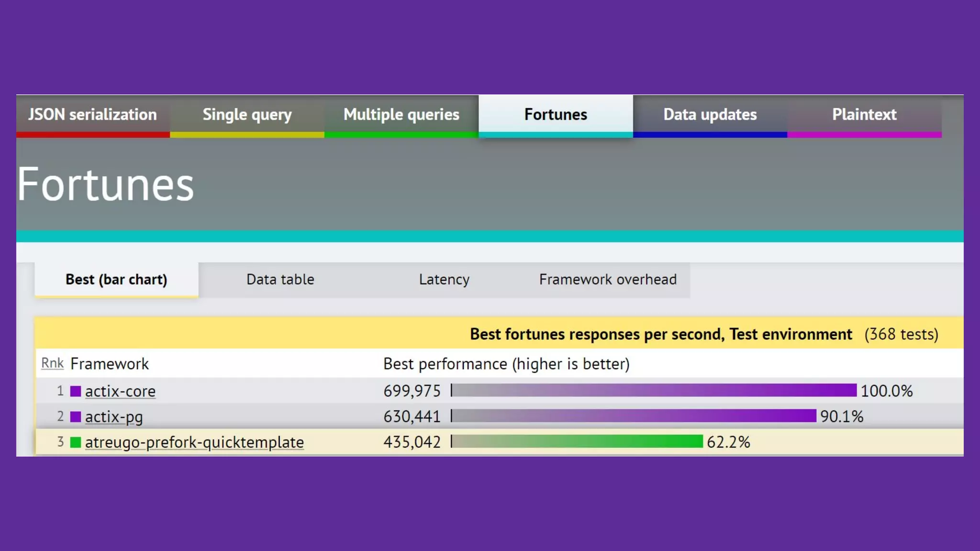The width and height of the screenshot is (980, 551).
Task: Show the Latency view
Action: click(444, 279)
